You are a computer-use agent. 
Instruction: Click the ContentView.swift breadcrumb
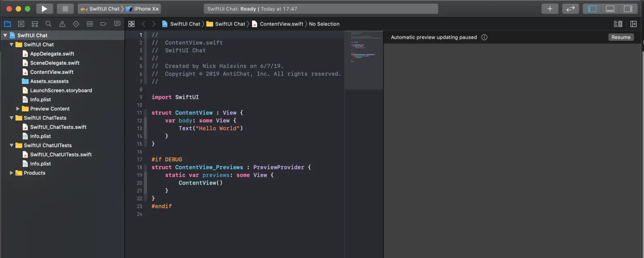[x=277, y=24]
